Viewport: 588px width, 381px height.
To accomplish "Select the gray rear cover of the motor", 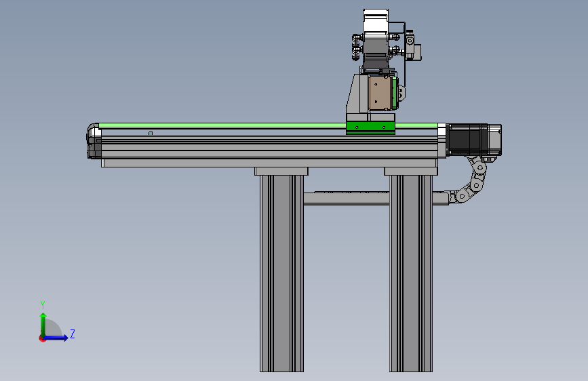I will [494, 140].
